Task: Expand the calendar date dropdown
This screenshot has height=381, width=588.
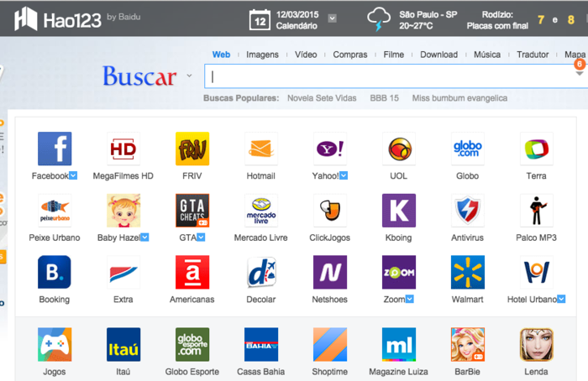Action: coord(333,18)
